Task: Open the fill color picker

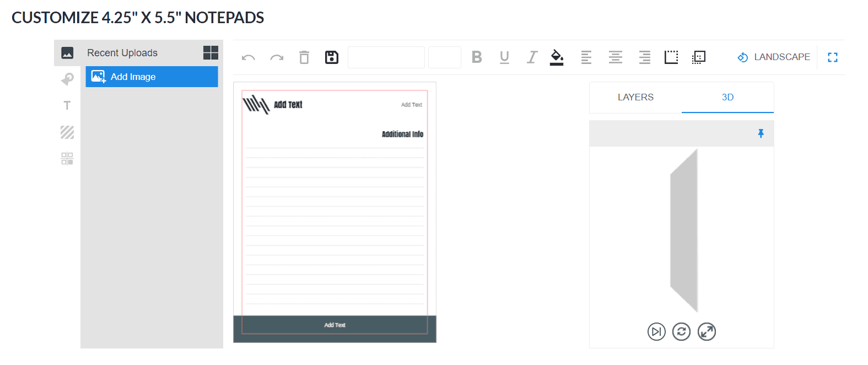Action: 557,57
